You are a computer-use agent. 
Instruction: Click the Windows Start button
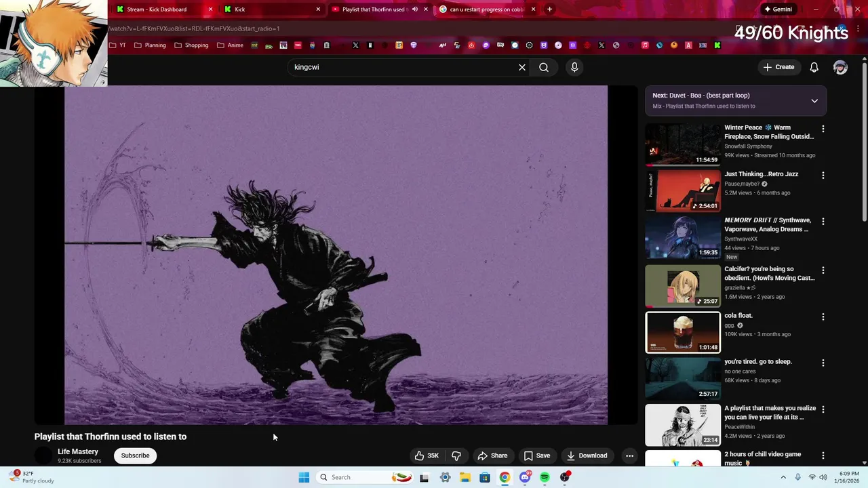[304, 477]
